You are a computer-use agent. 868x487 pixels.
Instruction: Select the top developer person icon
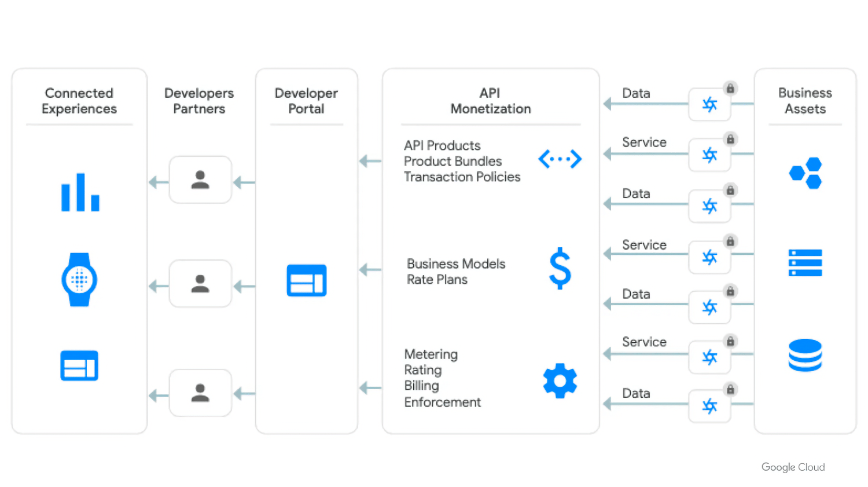point(200,180)
